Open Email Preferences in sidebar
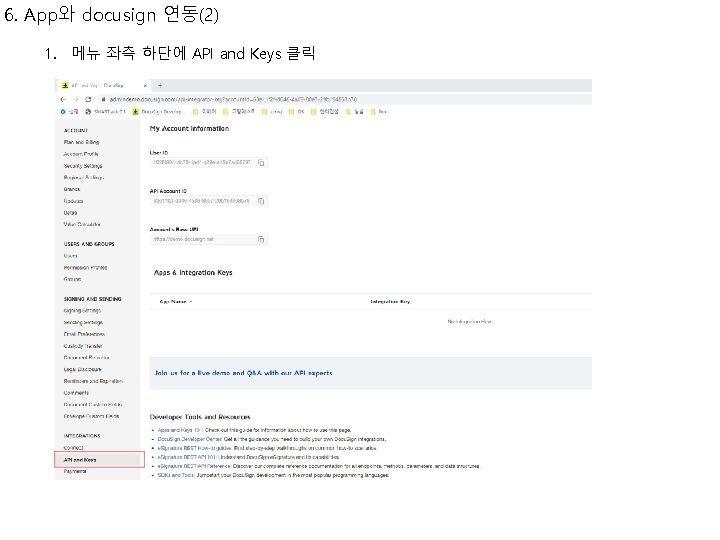This screenshot has height=540, width=720. point(84,334)
